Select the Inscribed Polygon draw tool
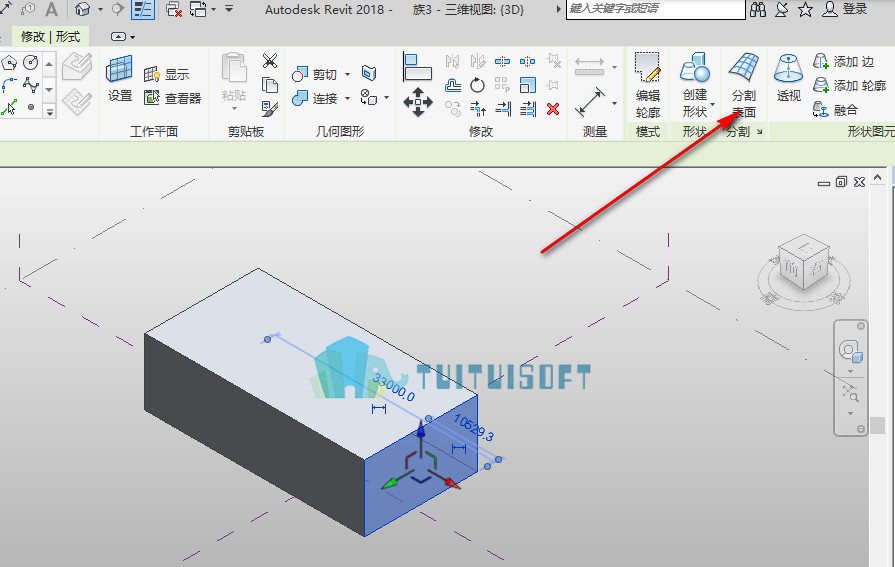 click(x=10, y=62)
